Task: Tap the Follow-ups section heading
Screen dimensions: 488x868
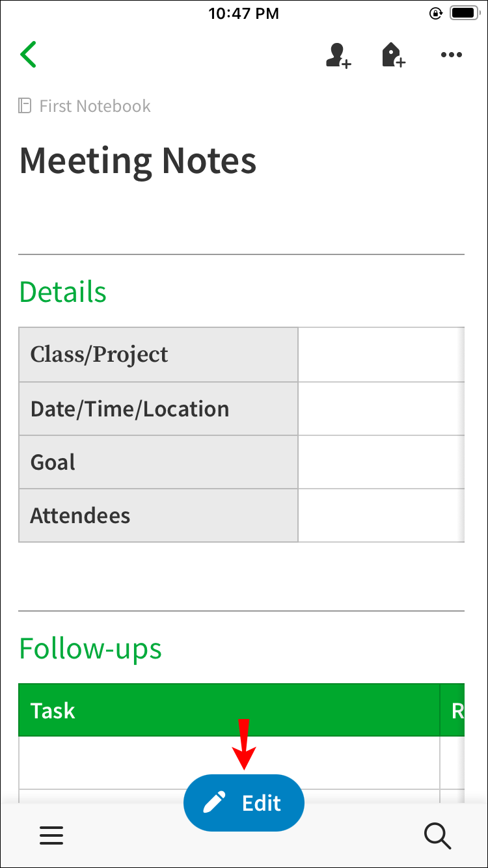Action: click(x=90, y=648)
